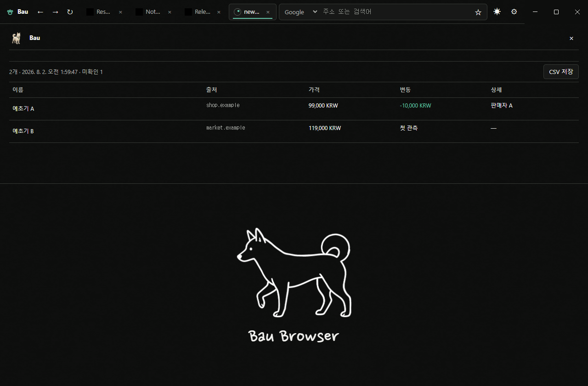Select the 판매자 A detail cell
Screen dimensions: 588x386
tap(502, 106)
